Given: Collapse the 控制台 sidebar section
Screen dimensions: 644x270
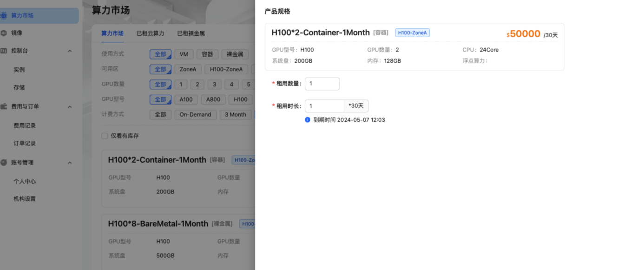Looking at the screenshot, I should coord(70,51).
